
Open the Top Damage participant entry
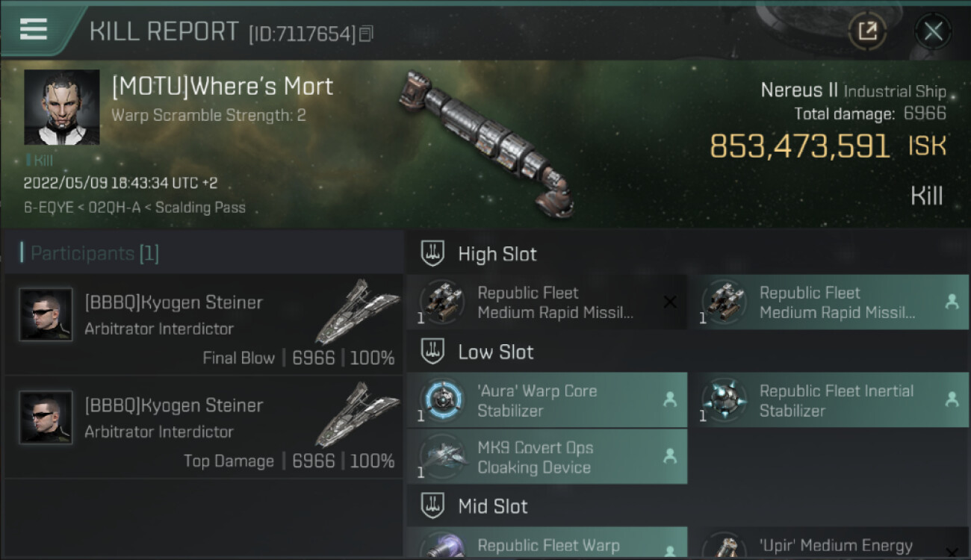click(x=203, y=428)
